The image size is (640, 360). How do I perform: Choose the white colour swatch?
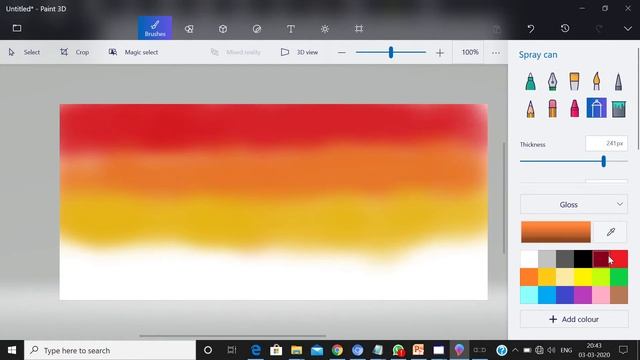click(529, 259)
